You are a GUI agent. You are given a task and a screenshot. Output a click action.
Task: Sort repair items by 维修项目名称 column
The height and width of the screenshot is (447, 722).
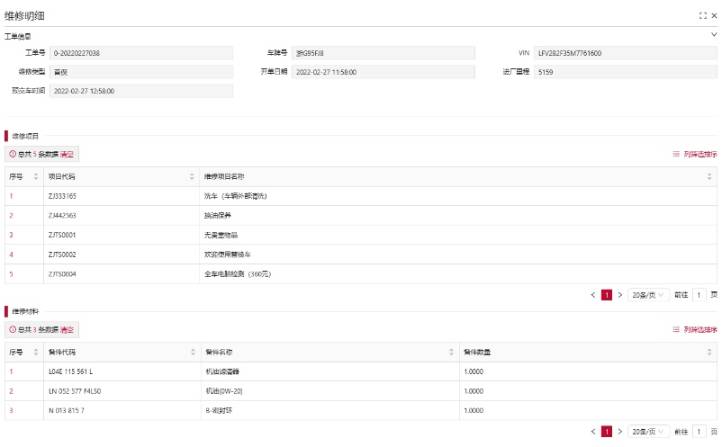(710, 177)
